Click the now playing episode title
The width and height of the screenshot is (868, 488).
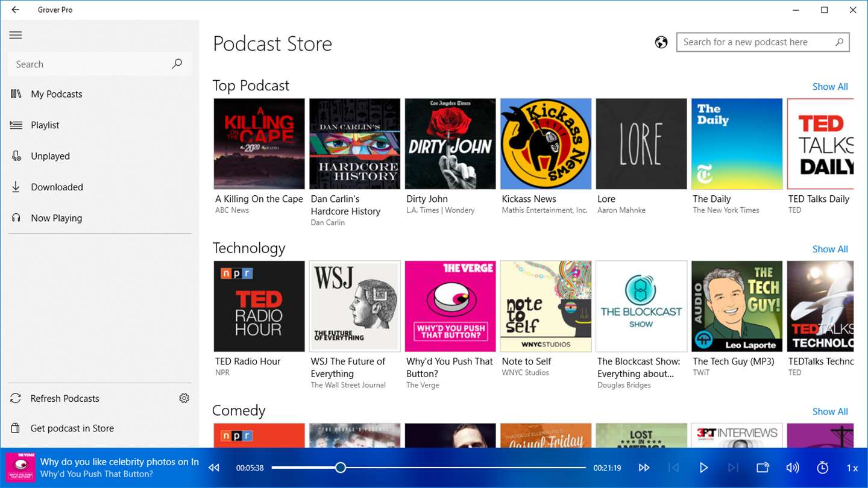tap(119, 462)
